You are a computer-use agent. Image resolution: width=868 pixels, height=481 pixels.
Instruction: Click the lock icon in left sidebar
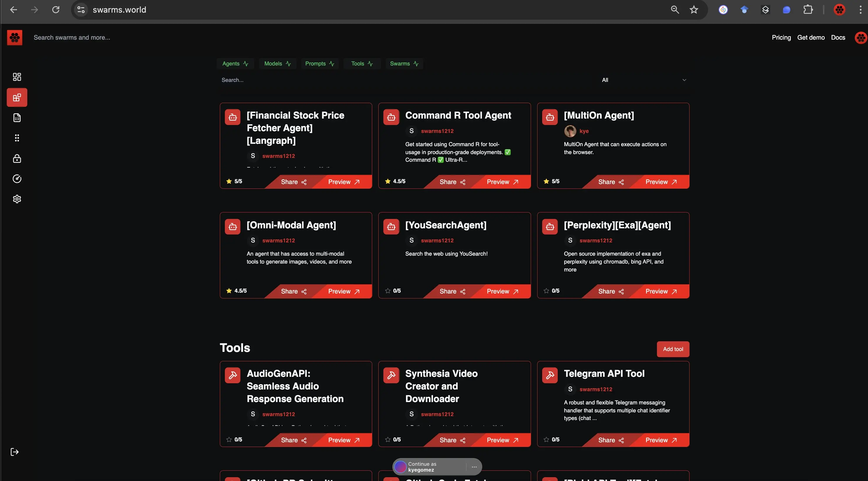pos(17,159)
